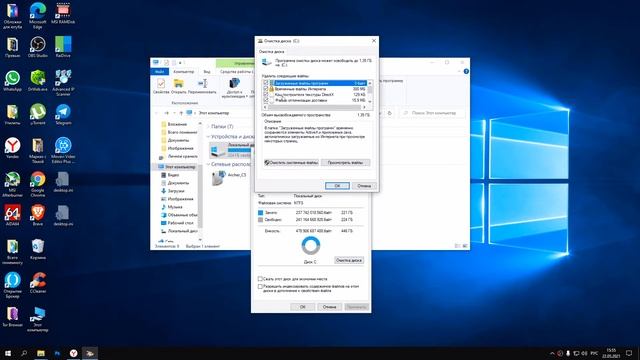640x360 pixels.
Task: Uncheck Временные файлы Интернета checkbox
Action: point(266,89)
